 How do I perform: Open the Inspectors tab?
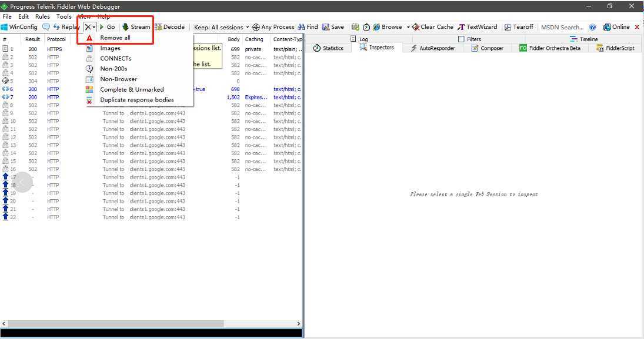pos(376,48)
